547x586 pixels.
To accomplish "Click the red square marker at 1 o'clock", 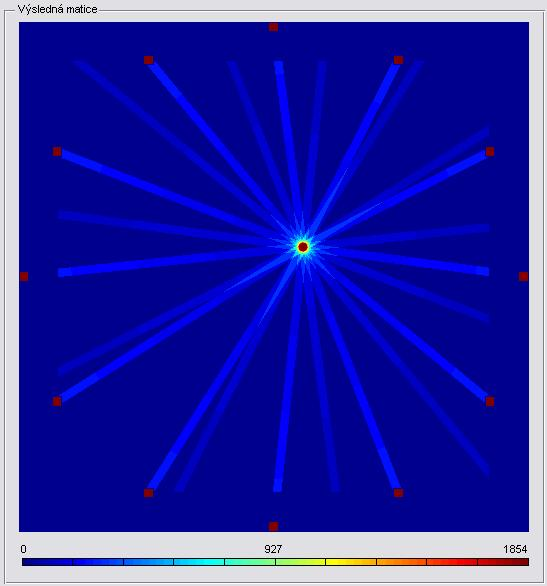I will click(x=398, y=60).
